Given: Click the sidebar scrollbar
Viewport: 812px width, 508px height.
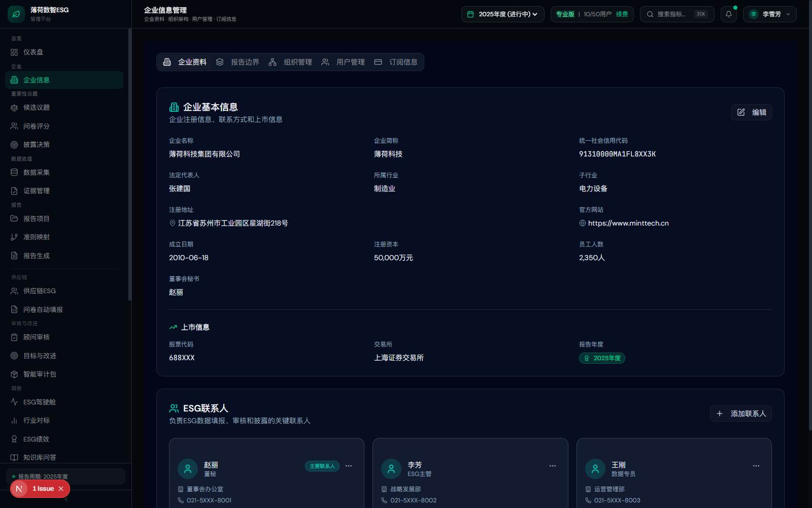Looking at the screenshot, I should click(130, 165).
